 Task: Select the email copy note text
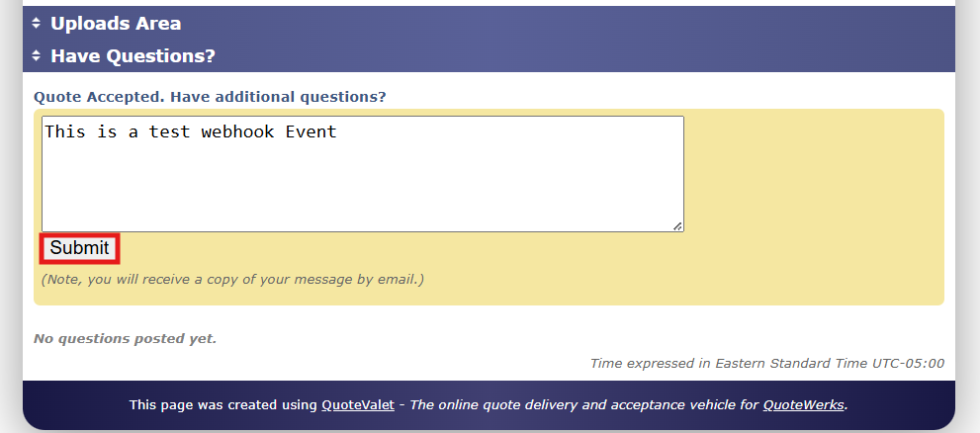(x=232, y=280)
